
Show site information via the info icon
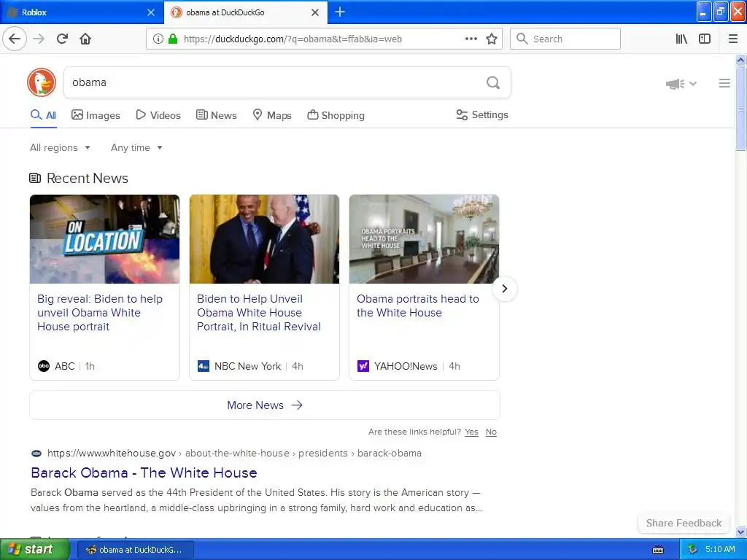(x=158, y=39)
